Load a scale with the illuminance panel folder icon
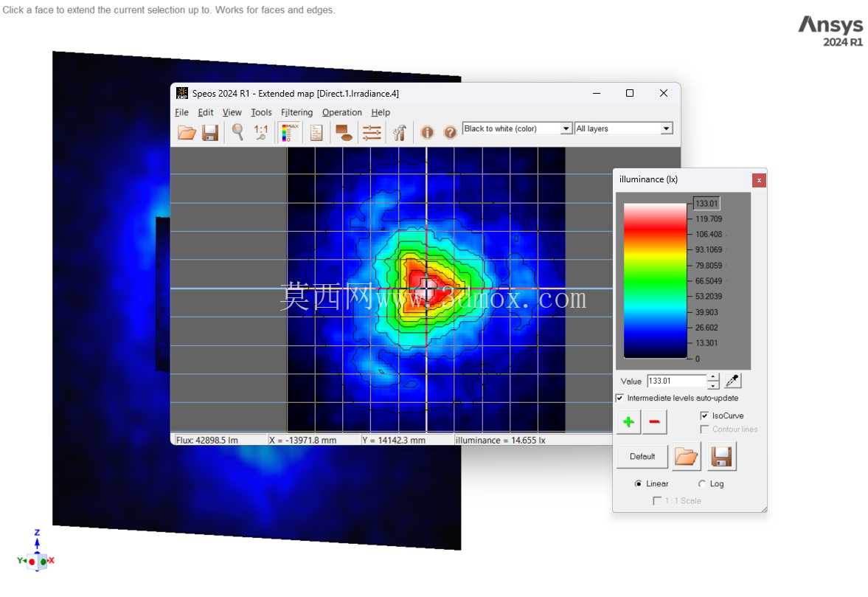868x597 pixels. (x=687, y=457)
